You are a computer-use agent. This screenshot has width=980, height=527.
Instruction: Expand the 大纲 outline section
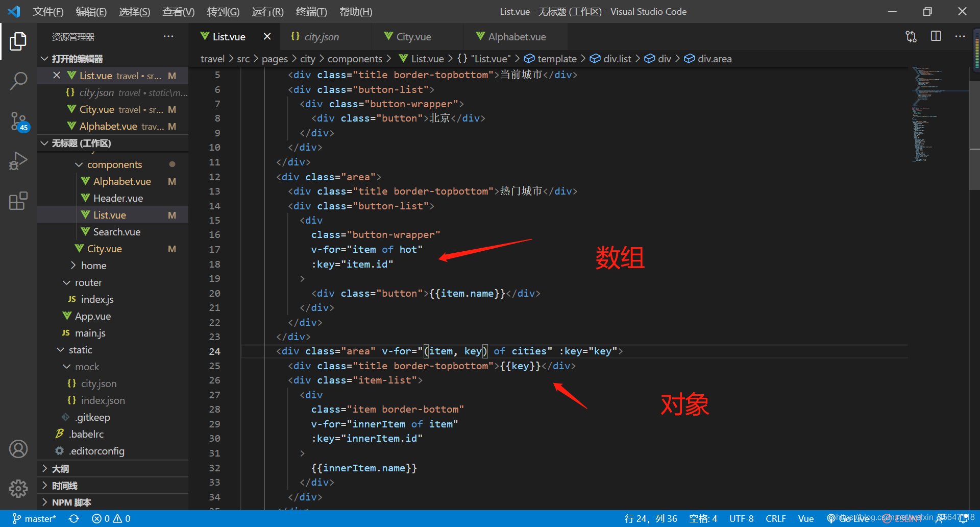pos(113,469)
